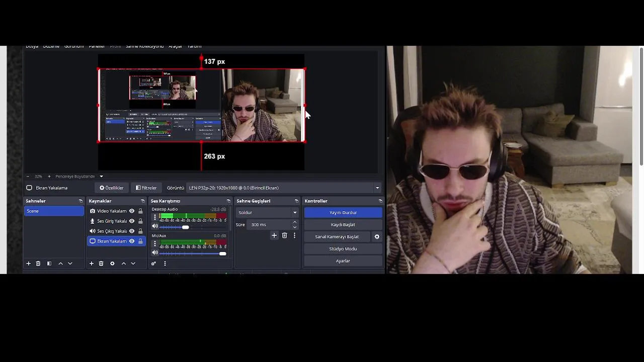This screenshot has width=644, height=362.
Task: Toggle lock on Video Yakalama source
Action: tap(140, 211)
